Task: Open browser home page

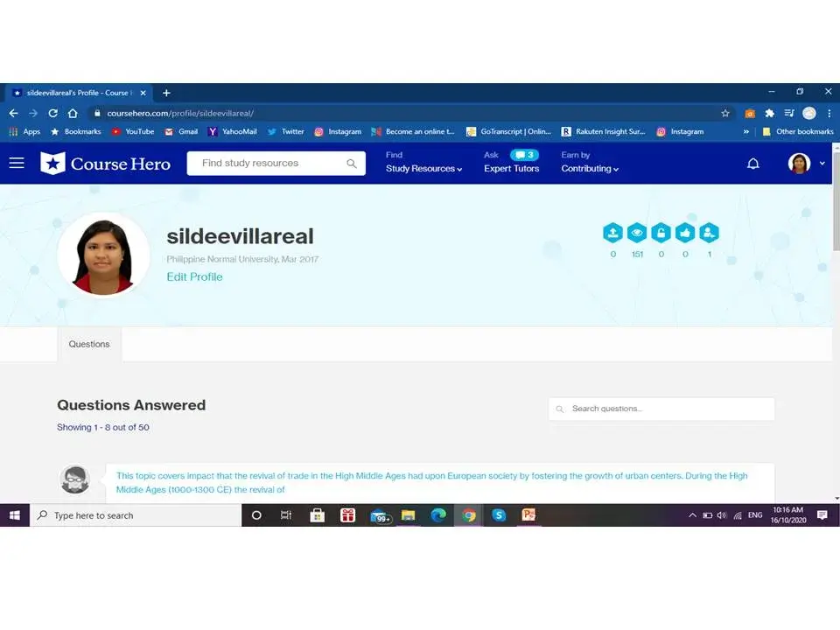Action: pos(73,113)
